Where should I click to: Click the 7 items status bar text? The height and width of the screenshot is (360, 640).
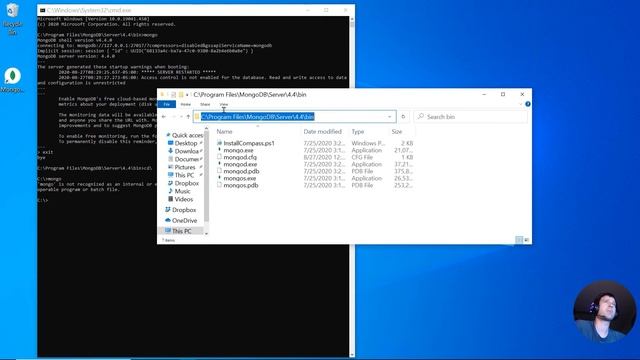[168, 240]
